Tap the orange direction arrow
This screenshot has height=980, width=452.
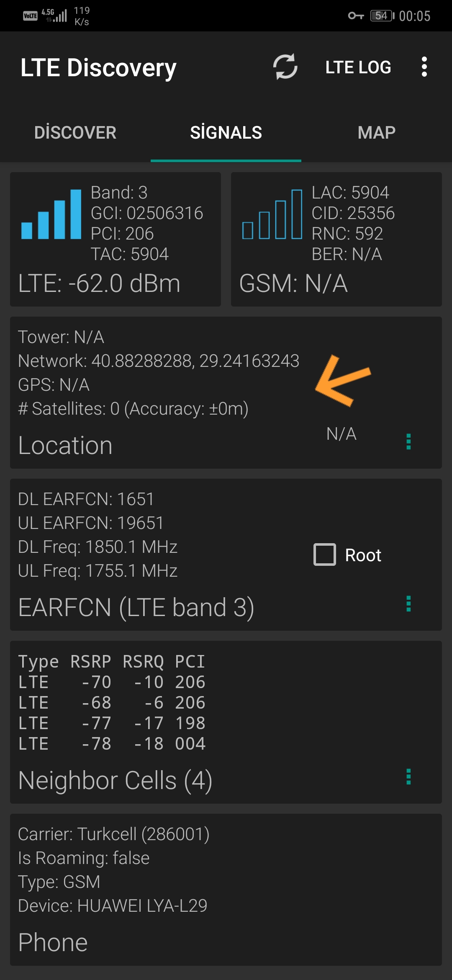click(343, 380)
